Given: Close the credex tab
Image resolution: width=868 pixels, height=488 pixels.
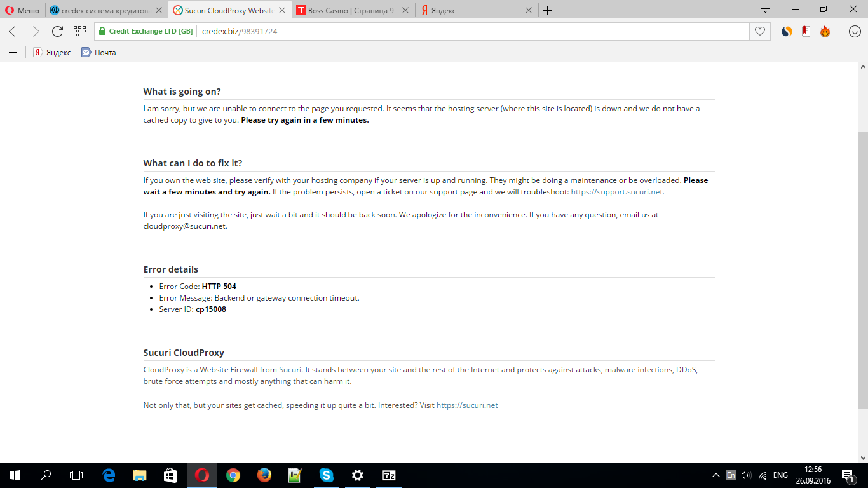Looking at the screenshot, I should click(x=159, y=10).
